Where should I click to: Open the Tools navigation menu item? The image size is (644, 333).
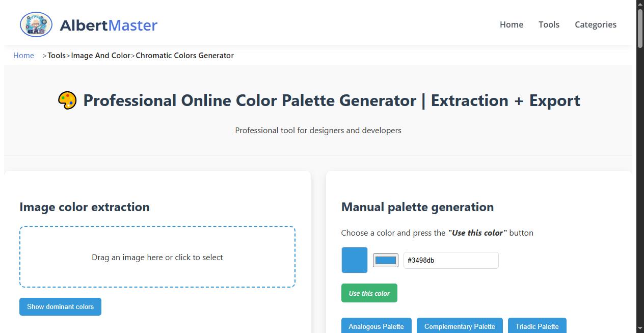(x=549, y=24)
